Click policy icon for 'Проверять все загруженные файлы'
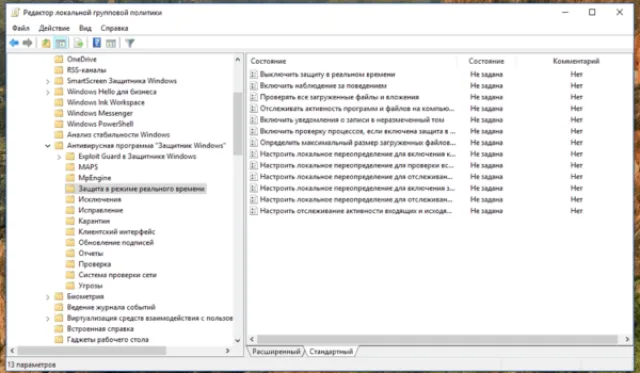This screenshot has width=640, height=373. [x=253, y=97]
